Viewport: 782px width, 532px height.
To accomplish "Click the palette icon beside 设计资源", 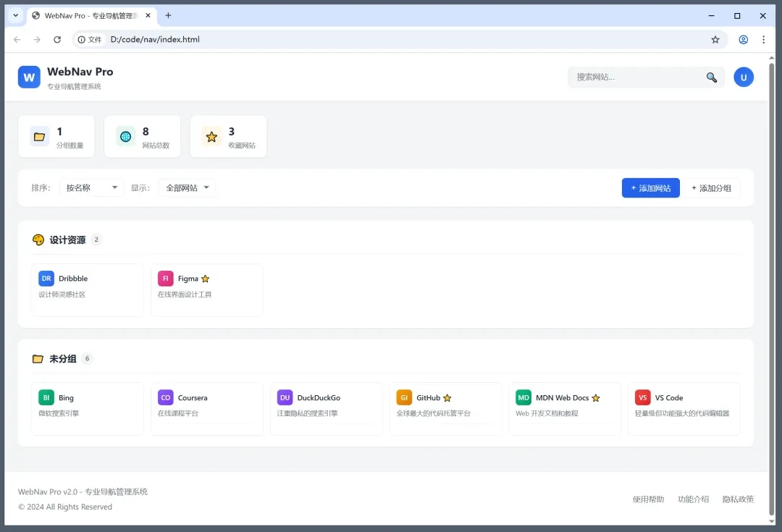I will click(x=38, y=240).
